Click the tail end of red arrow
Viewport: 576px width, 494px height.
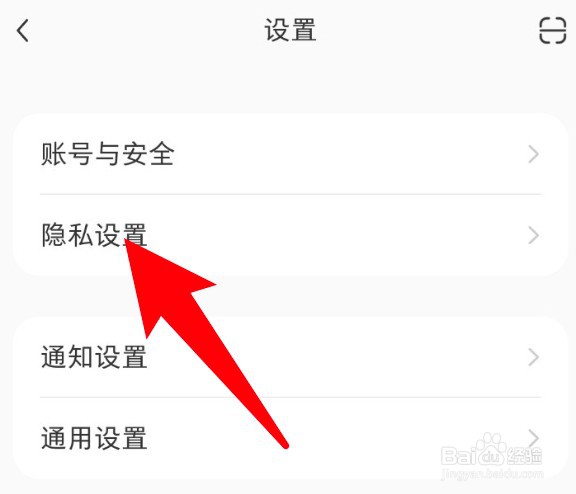(x=285, y=445)
